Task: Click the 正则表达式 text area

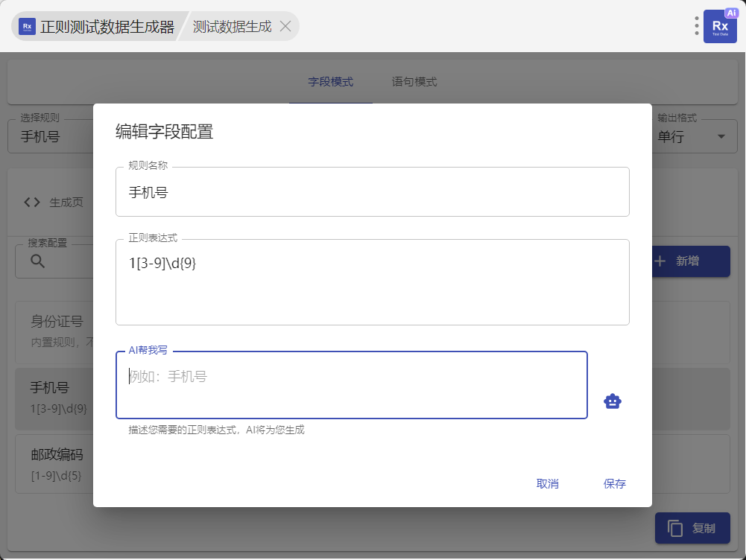Action: pos(372,283)
